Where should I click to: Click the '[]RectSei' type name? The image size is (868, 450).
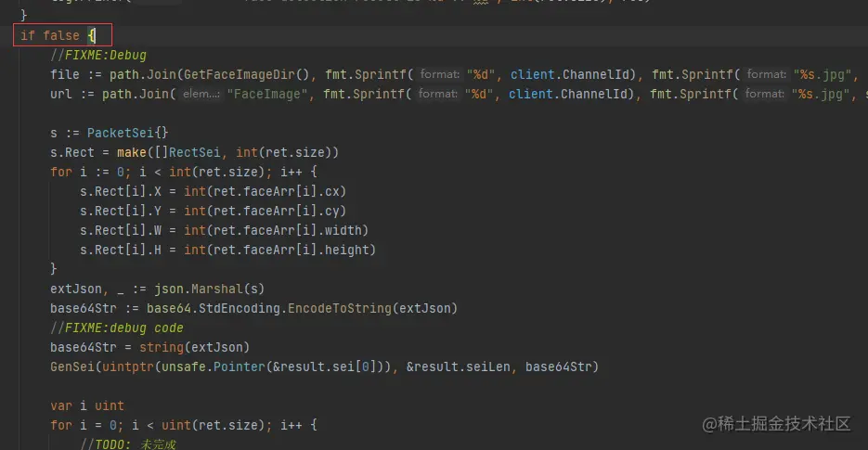coord(188,152)
